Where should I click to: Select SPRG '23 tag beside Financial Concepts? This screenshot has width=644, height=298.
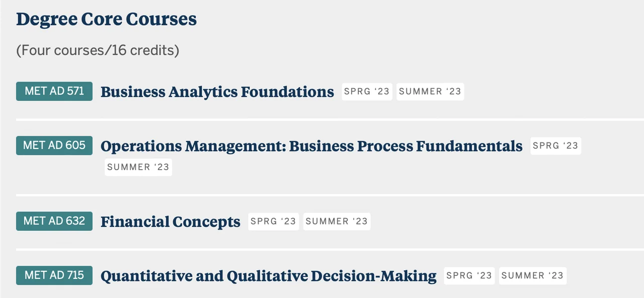pyautogui.click(x=273, y=221)
